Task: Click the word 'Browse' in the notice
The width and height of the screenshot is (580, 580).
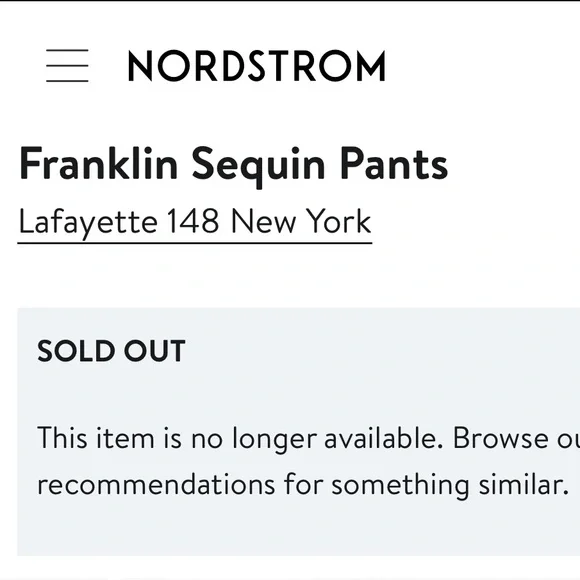Action: (x=500, y=438)
